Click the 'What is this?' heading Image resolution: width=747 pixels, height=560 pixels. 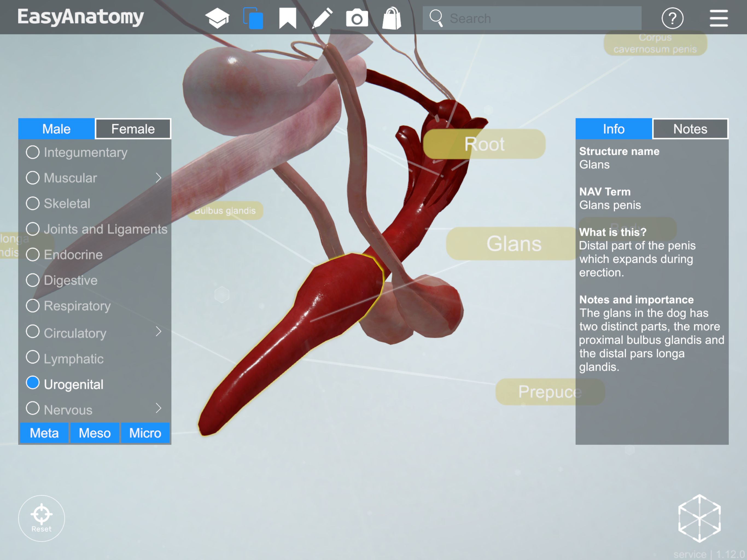point(612,232)
